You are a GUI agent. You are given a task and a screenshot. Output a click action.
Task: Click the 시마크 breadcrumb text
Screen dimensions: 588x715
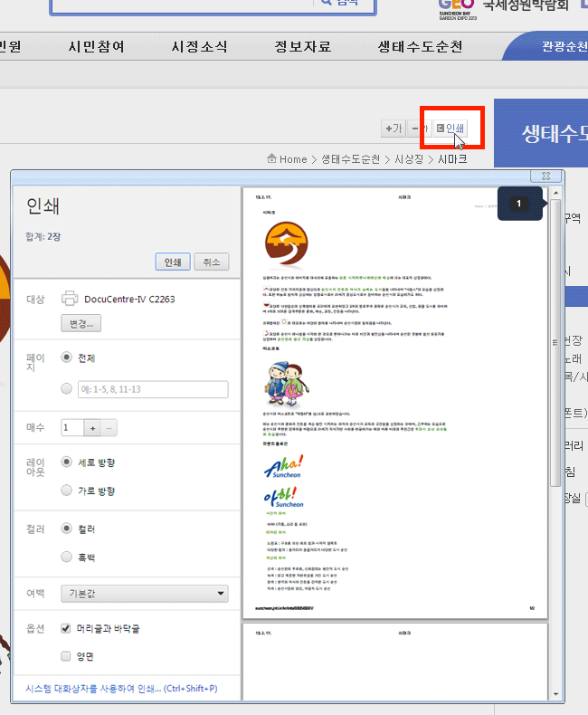[452, 159]
